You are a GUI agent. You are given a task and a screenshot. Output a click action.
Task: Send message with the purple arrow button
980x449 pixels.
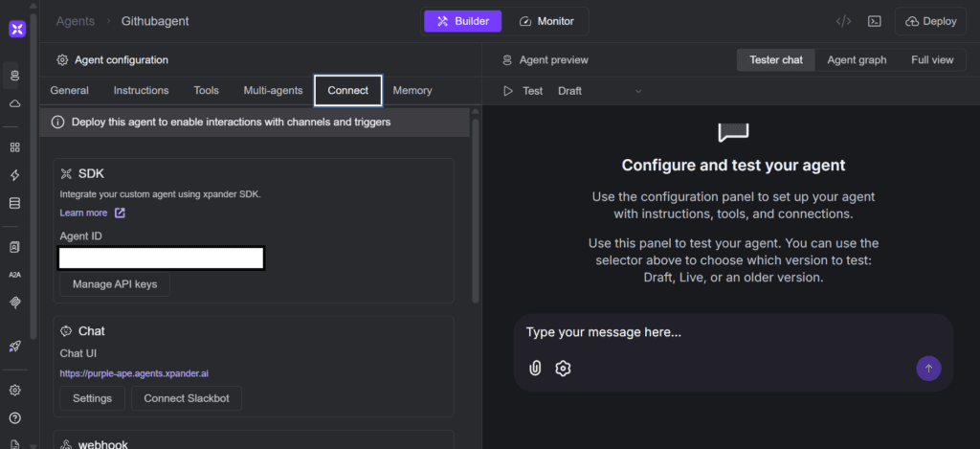[928, 369]
